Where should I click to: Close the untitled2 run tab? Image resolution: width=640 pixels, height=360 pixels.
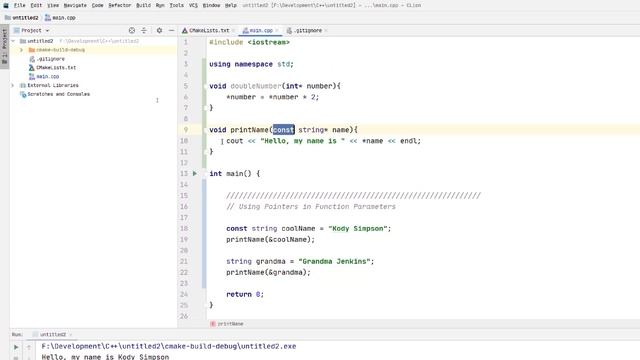[x=71, y=335]
